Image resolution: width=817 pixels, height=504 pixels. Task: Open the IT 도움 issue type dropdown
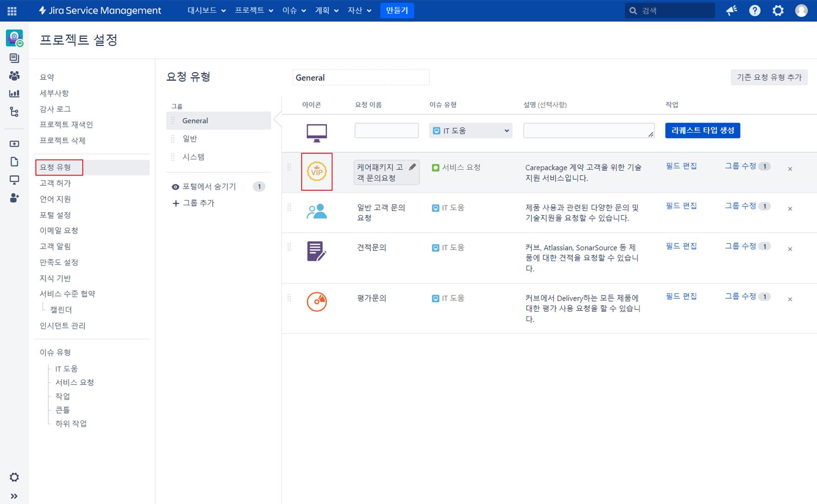[x=471, y=131]
